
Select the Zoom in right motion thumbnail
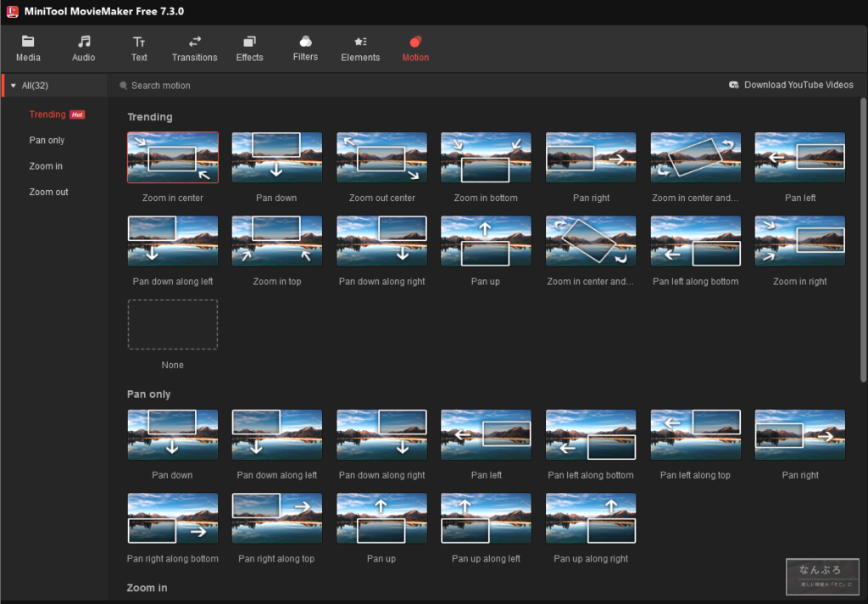tap(800, 241)
